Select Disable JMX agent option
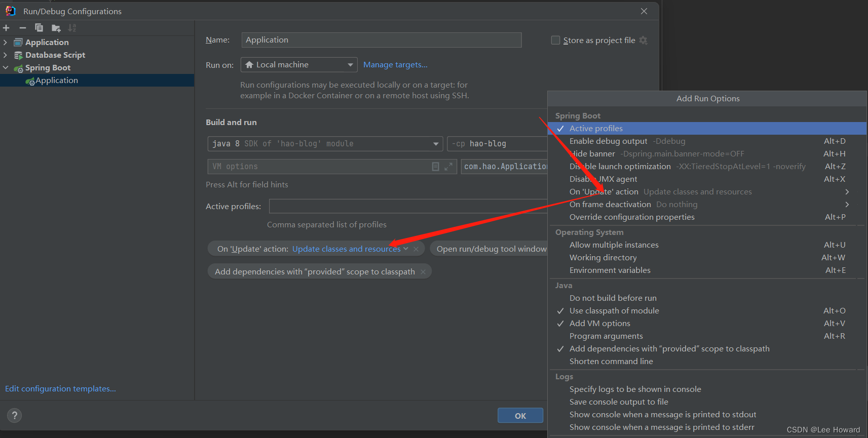 point(707,179)
